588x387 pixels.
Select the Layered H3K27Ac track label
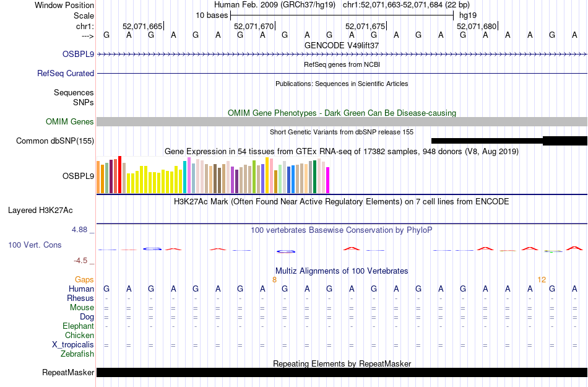40,211
